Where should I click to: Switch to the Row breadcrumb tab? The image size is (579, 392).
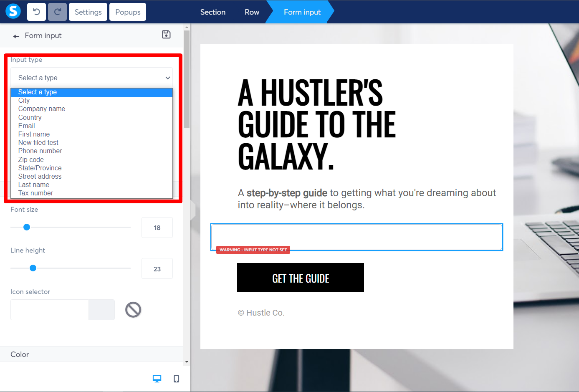point(252,12)
